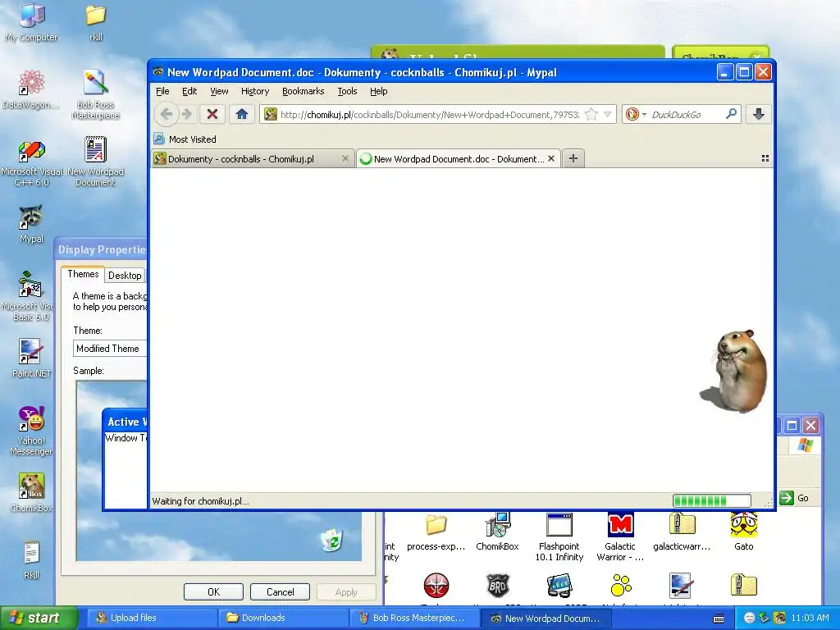Click OK in Display Properties
Viewport: 840px width, 630px height.
[213, 592]
